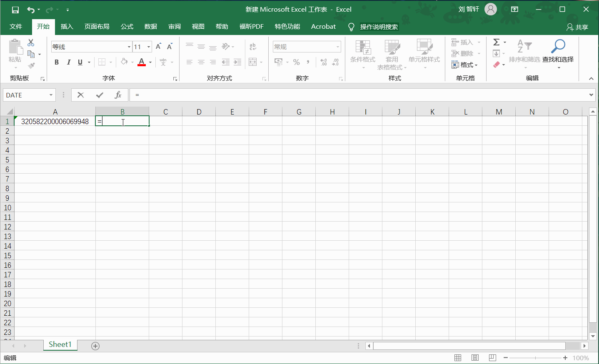599x364 pixels.
Task: Open font size dropdown
Action: [x=149, y=47]
